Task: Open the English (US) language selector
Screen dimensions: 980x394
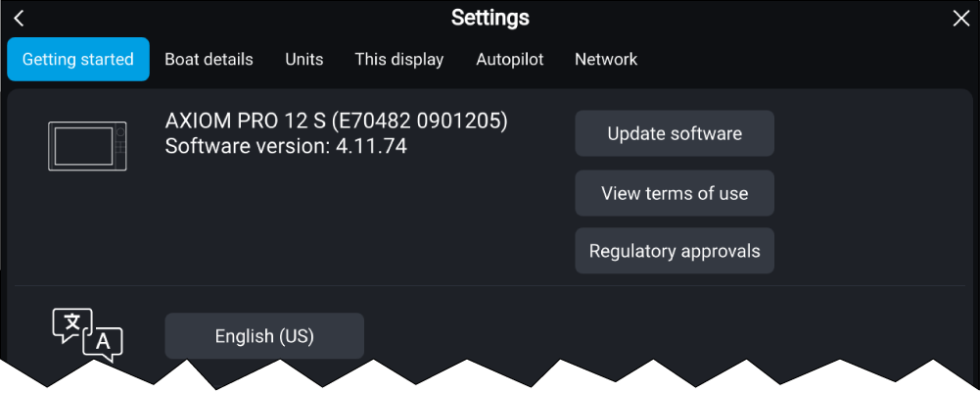Action: tap(264, 336)
